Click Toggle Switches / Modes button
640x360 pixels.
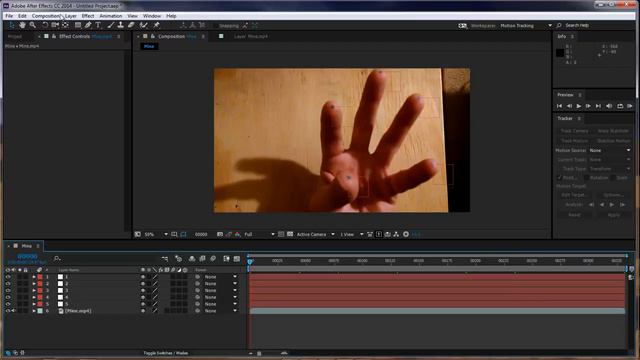pyautogui.click(x=166, y=353)
